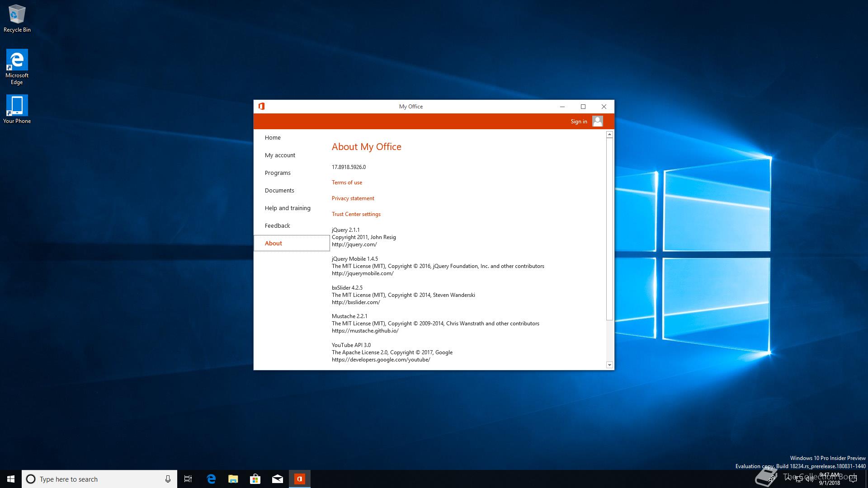Click the Cortana circle icon in search box
This screenshot has height=488, width=868.
31,479
